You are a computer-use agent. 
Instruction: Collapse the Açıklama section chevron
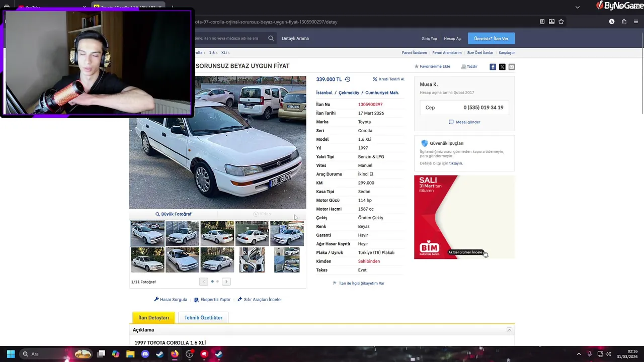click(509, 330)
